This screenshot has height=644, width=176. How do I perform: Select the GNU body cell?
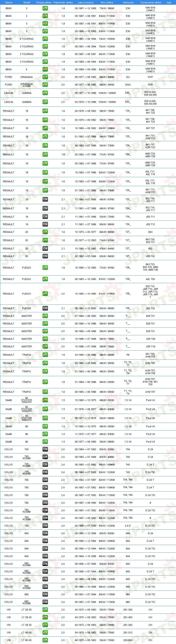(x=128, y=84)
